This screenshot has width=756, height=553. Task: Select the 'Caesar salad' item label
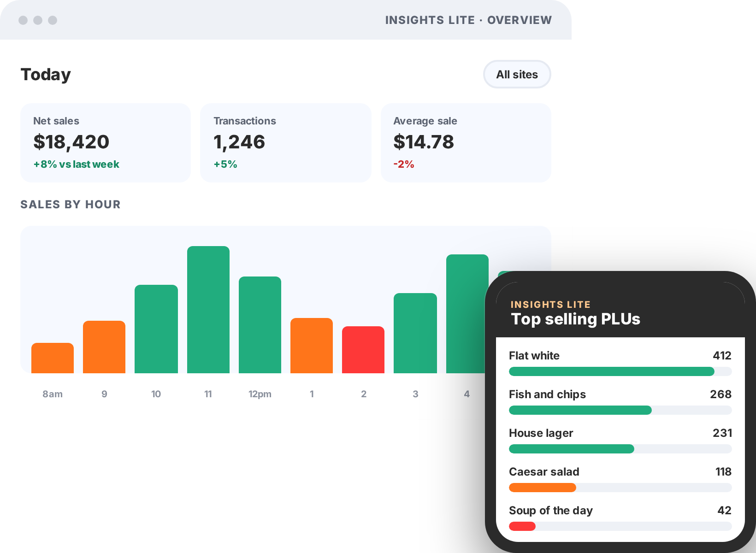[x=544, y=472]
